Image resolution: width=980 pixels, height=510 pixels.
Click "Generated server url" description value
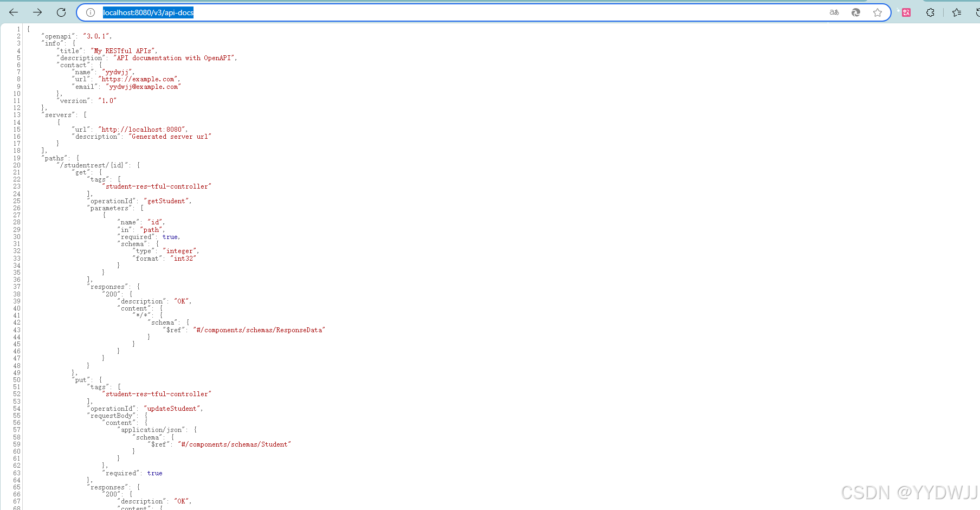170,137
